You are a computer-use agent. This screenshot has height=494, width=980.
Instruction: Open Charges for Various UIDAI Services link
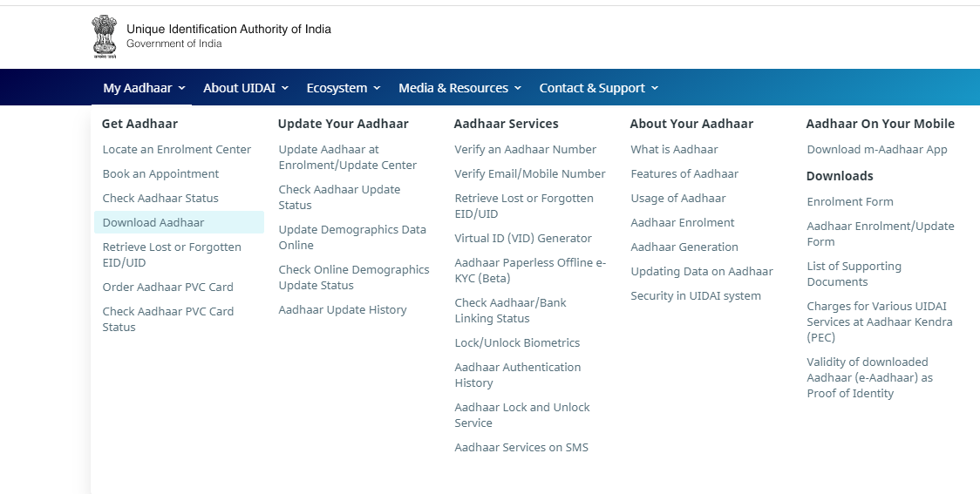pos(880,321)
